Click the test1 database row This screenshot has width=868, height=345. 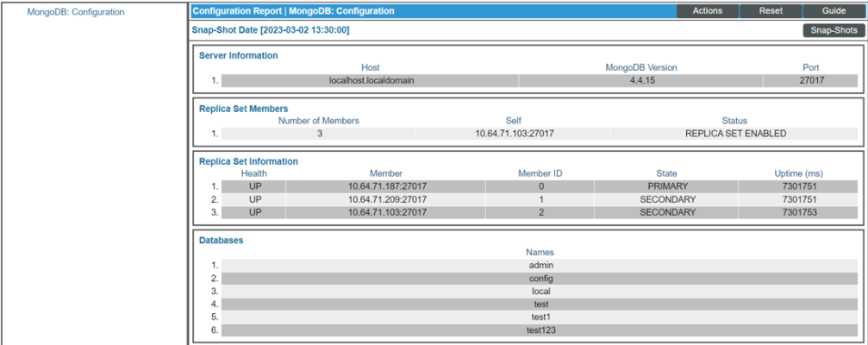click(x=540, y=317)
